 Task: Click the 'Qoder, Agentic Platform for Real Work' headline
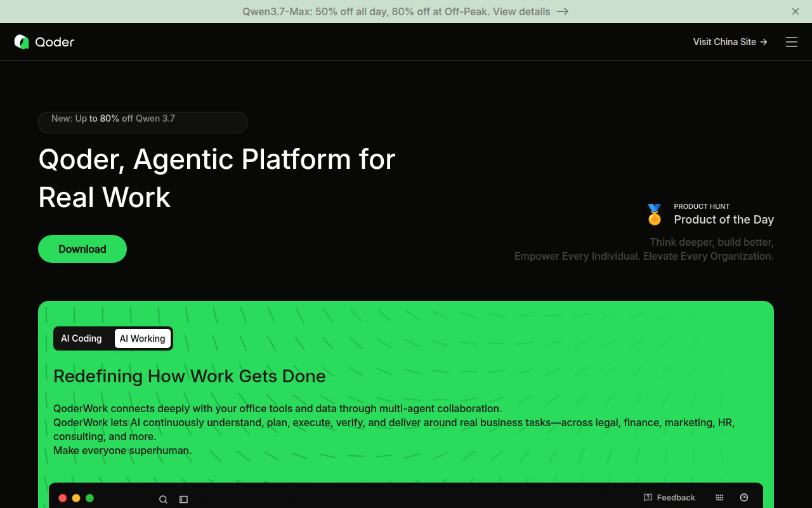click(217, 178)
